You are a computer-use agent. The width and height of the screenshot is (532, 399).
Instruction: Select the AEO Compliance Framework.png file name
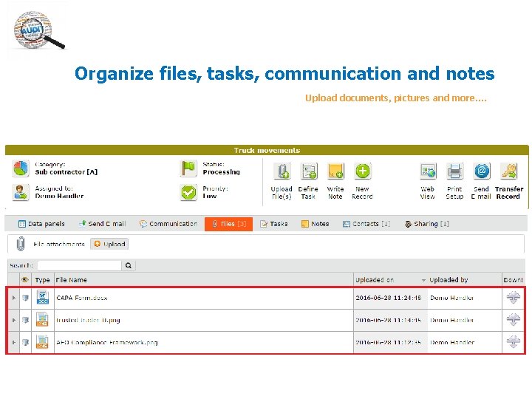pos(107,342)
